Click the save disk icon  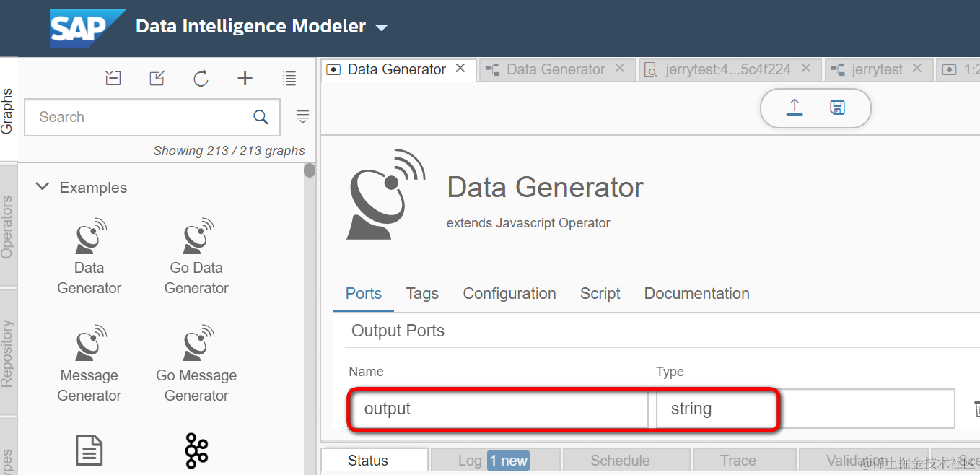pyautogui.click(x=838, y=108)
